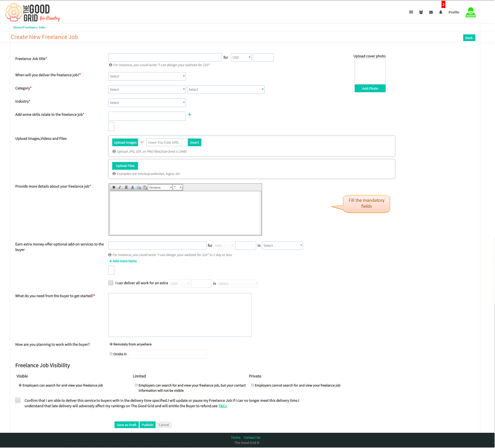The height and width of the screenshot is (448, 495).
Task: Click the cover photo preview box
Action: (x=370, y=72)
